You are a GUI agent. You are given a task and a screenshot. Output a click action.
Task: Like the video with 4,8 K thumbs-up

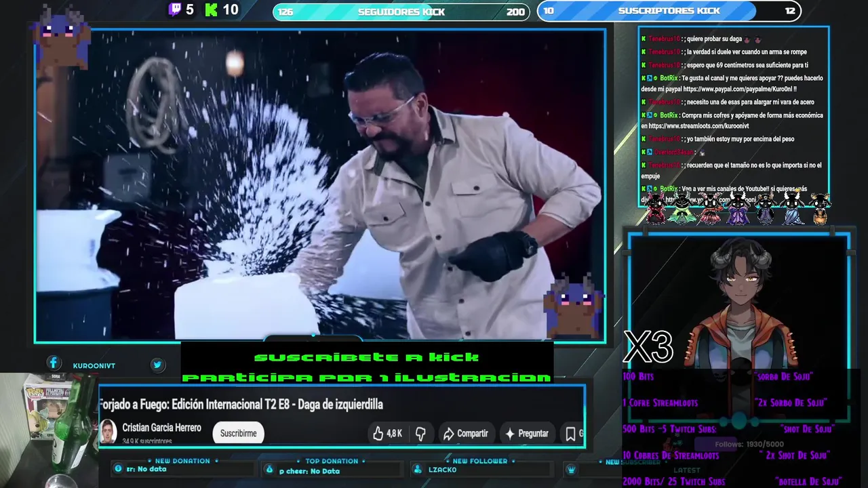point(387,433)
